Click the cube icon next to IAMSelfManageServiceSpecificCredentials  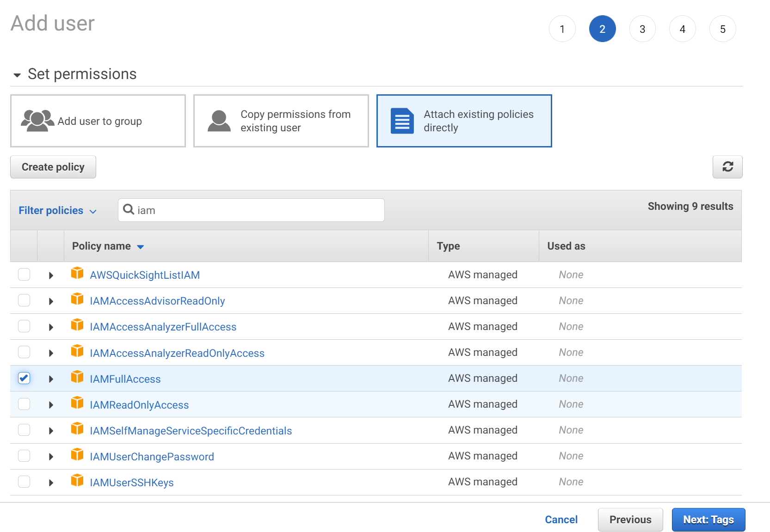coord(77,428)
